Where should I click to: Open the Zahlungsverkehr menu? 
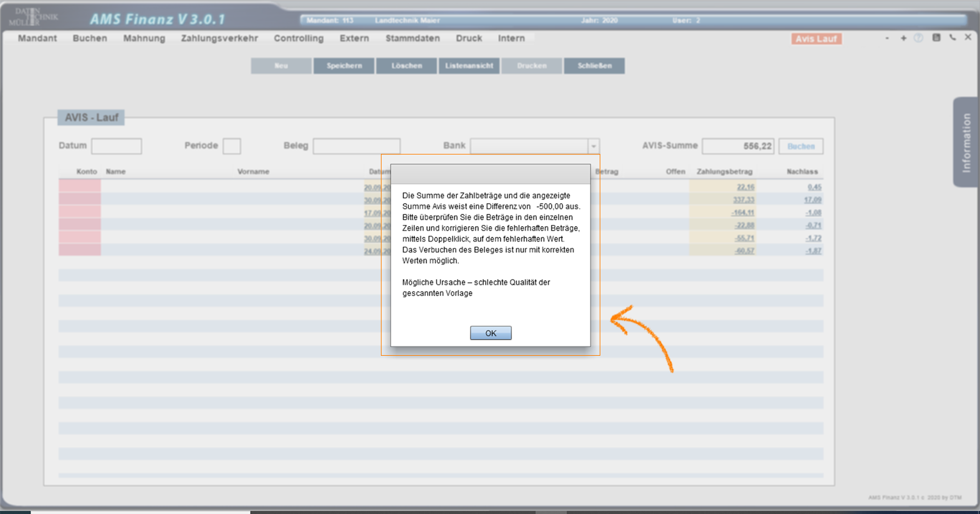click(x=219, y=39)
